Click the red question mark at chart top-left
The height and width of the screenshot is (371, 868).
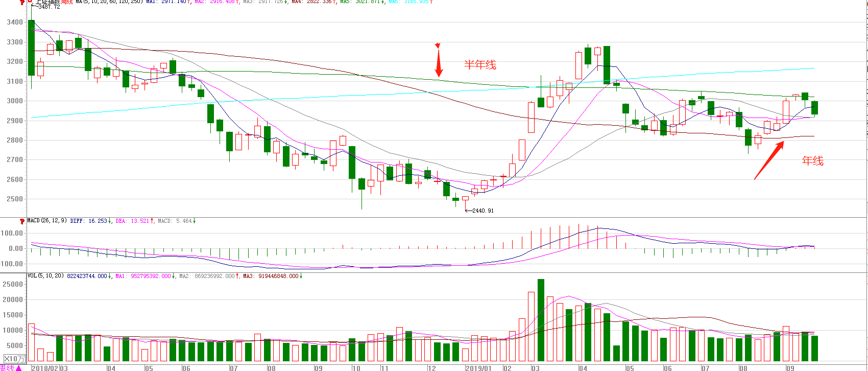(22, 2)
